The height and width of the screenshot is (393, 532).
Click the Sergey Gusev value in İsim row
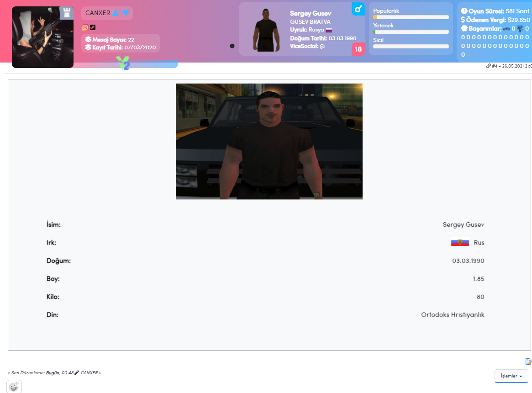coord(464,225)
